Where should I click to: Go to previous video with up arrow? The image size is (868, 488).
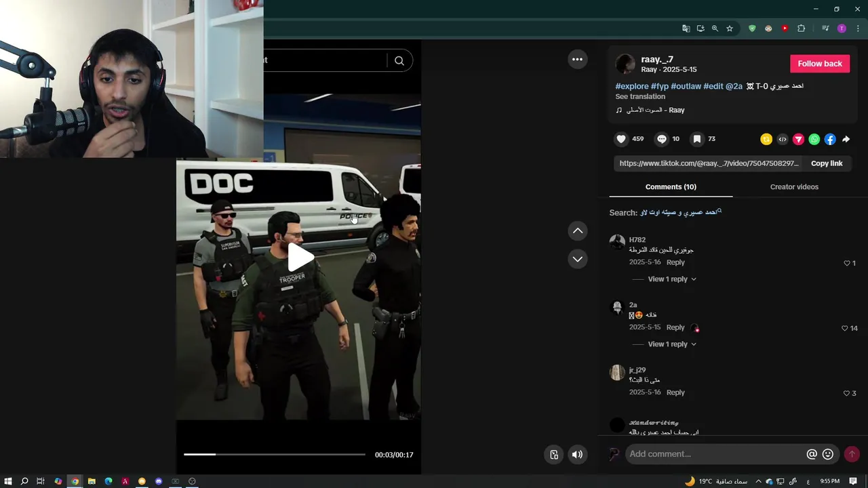(x=577, y=231)
